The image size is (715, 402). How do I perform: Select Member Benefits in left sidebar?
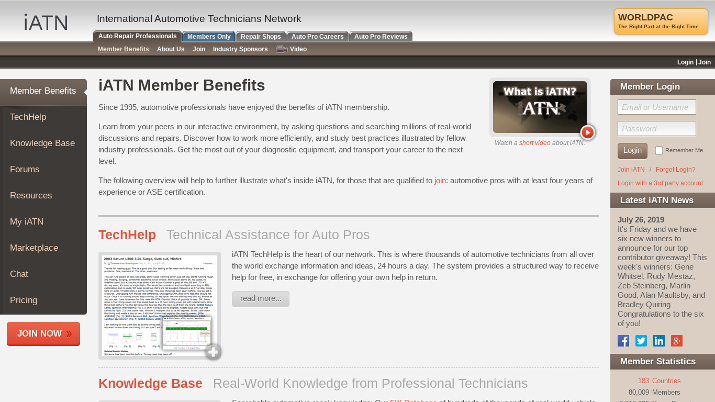pyautogui.click(x=43, y=91)
